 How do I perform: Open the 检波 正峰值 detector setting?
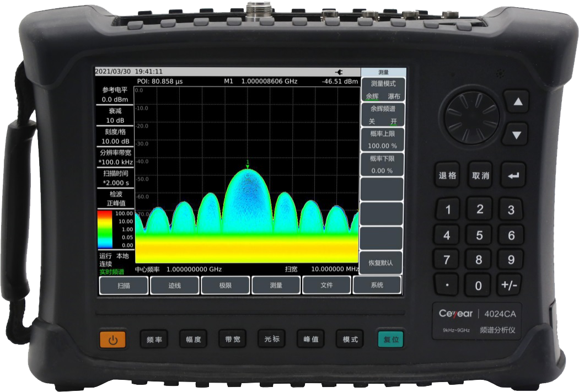click(x=115, y=198)
